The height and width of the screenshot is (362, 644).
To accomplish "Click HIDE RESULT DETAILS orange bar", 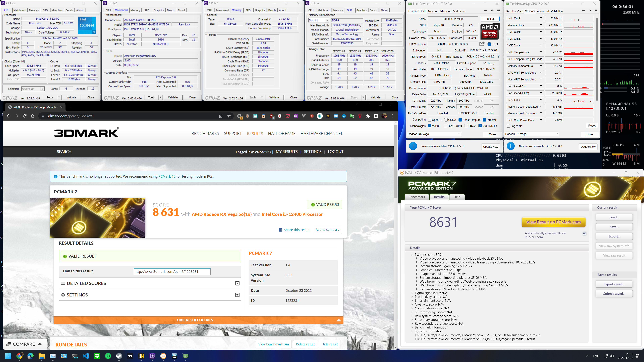I will click(x=198, y=320).
